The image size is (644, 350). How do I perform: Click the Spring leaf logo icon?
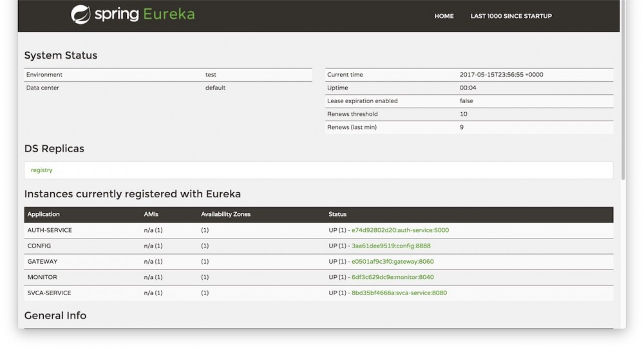pyautogui.click(x=80, y=14)
